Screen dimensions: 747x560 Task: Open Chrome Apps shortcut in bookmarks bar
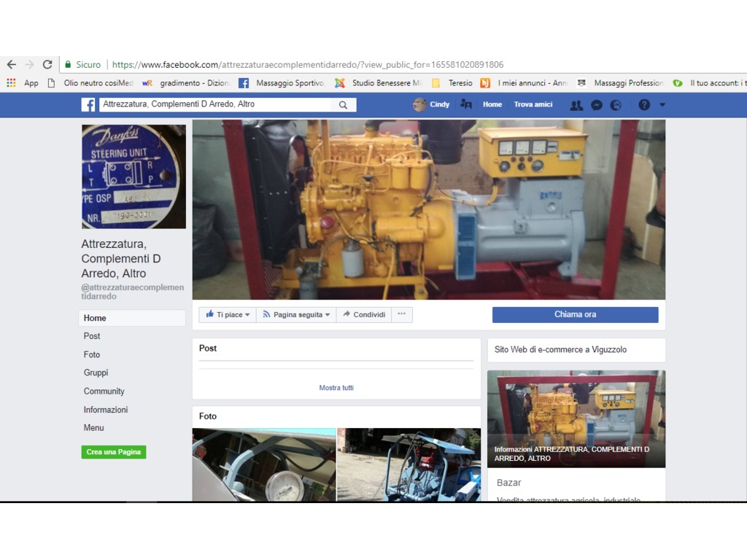click(23, 83)
